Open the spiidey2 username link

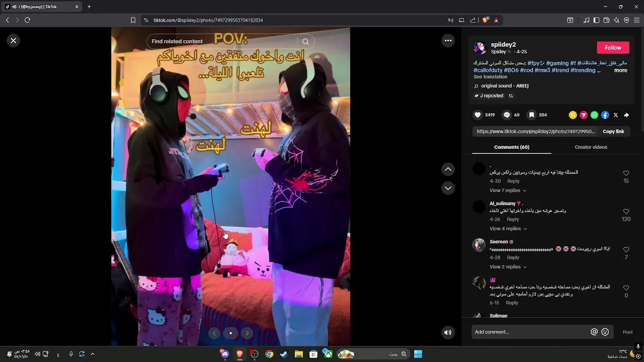[x=503, y=44]
